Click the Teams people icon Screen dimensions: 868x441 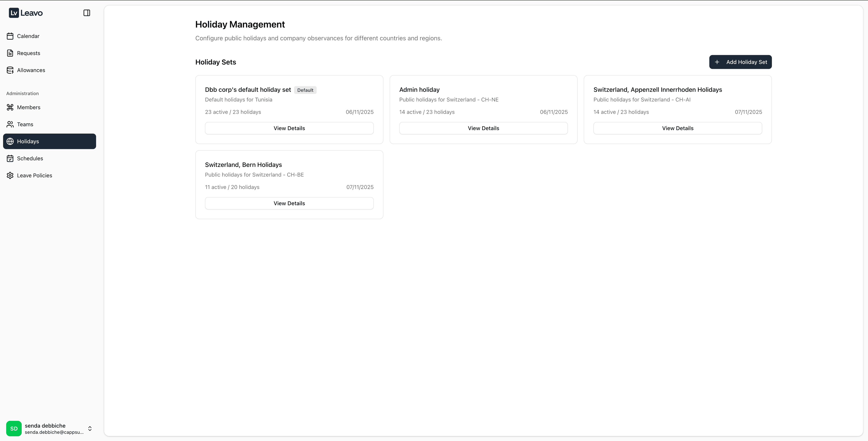tap(10, 124)
